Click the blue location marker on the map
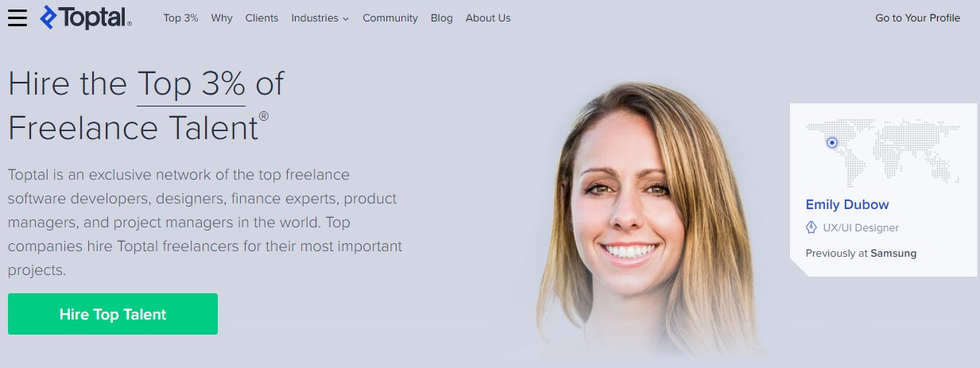980x368 pixels. click(831, 143)
